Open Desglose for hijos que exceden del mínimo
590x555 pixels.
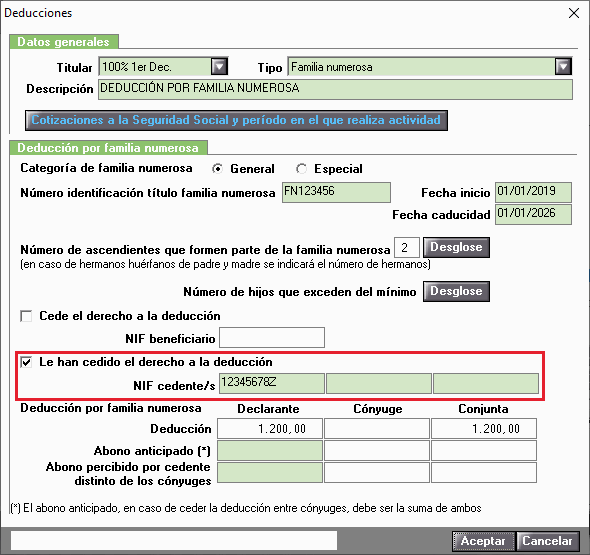pos(456,291)
